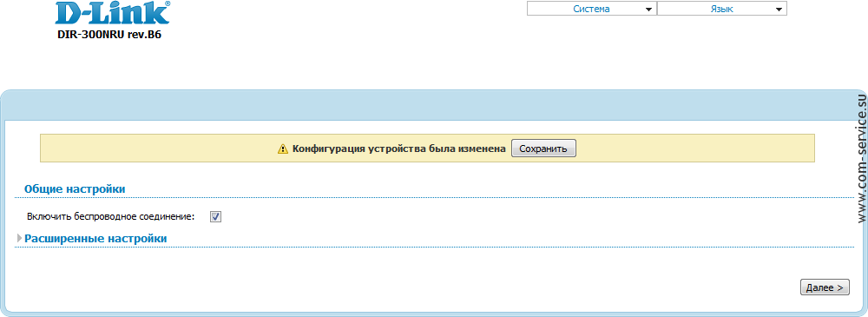Click the D-Link logo

(112, 13)
